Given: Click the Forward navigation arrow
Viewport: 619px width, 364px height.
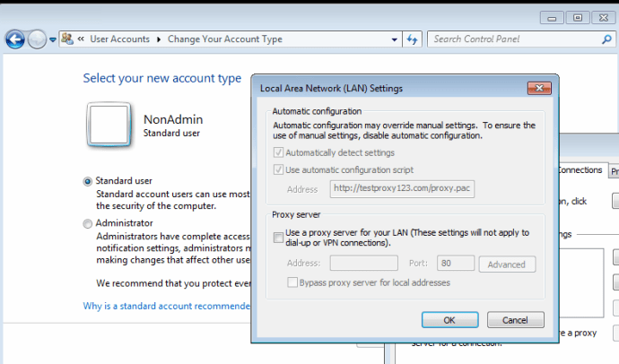Looking at the screenshot, I should click(x=37, y=39).
